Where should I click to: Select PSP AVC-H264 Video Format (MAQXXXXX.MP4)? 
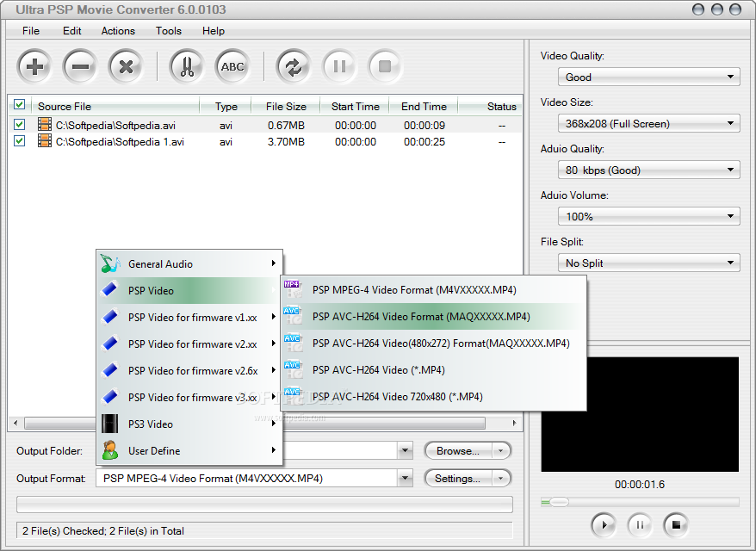pyautogui.click(x=433, y=316)
